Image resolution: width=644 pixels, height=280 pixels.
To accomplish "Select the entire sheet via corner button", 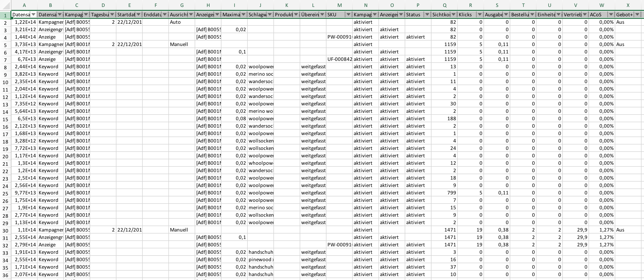I will click(x=5, y=5).
